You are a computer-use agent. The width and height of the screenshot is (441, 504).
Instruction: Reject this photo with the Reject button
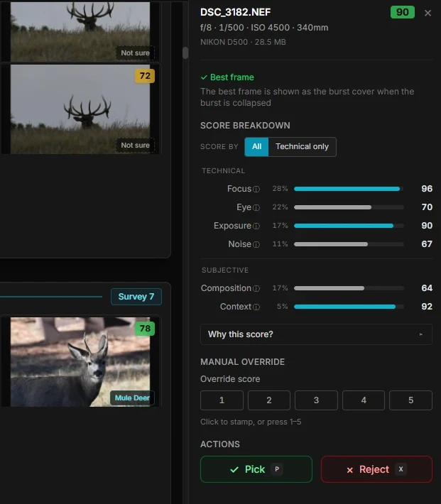(x=376, y=469)
